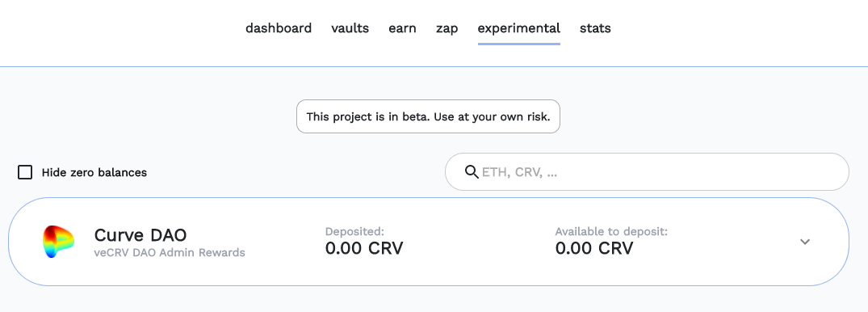This screenshot has width=868, height=312.
Task: Go to the earn tab
Action: pyautogui.click(x=402, y=27)
